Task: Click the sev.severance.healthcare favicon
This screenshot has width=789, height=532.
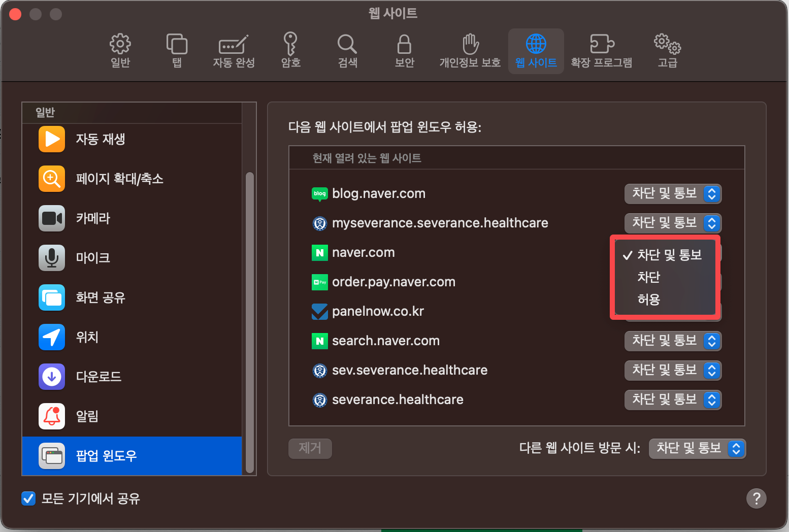Action: [x=320, y=371]
